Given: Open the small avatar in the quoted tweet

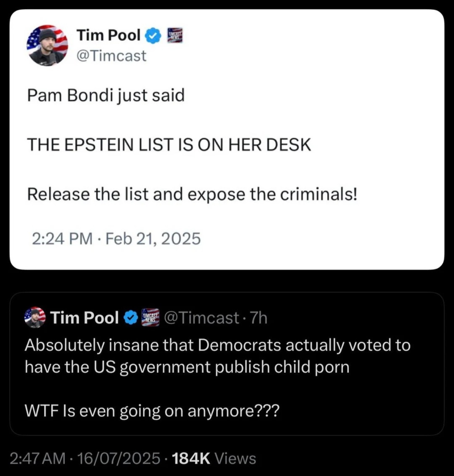Looking at the screenshot, I should coord(35,317).
